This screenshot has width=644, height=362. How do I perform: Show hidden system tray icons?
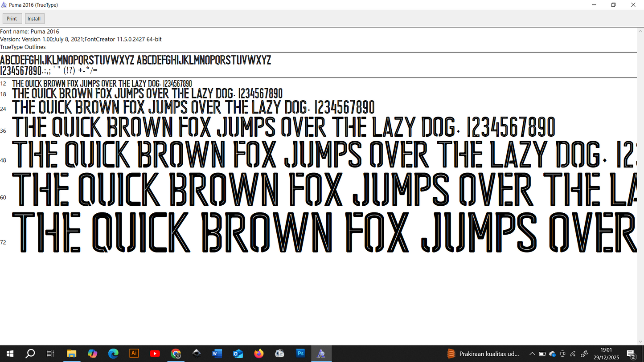coord(532,354)
